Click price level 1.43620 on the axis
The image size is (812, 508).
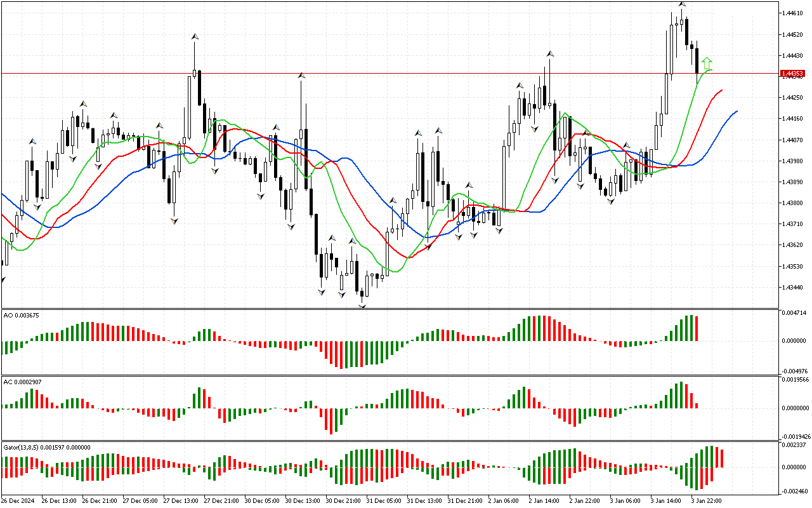point(792,245)
